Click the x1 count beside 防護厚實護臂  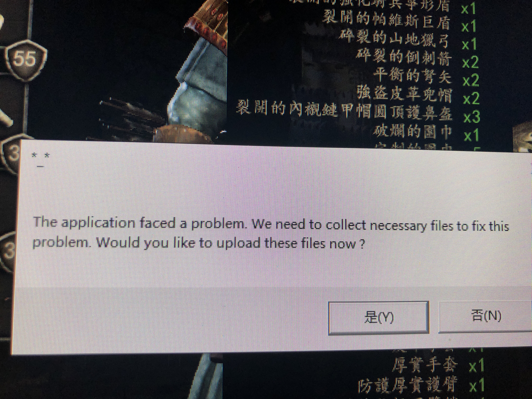tap(477, 385)
